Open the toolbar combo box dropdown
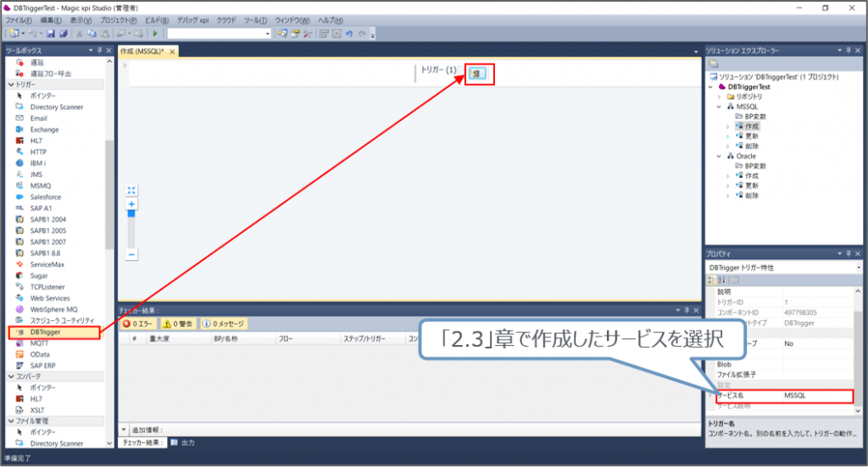This screenshot has width=868, height=467. (268, 33)
